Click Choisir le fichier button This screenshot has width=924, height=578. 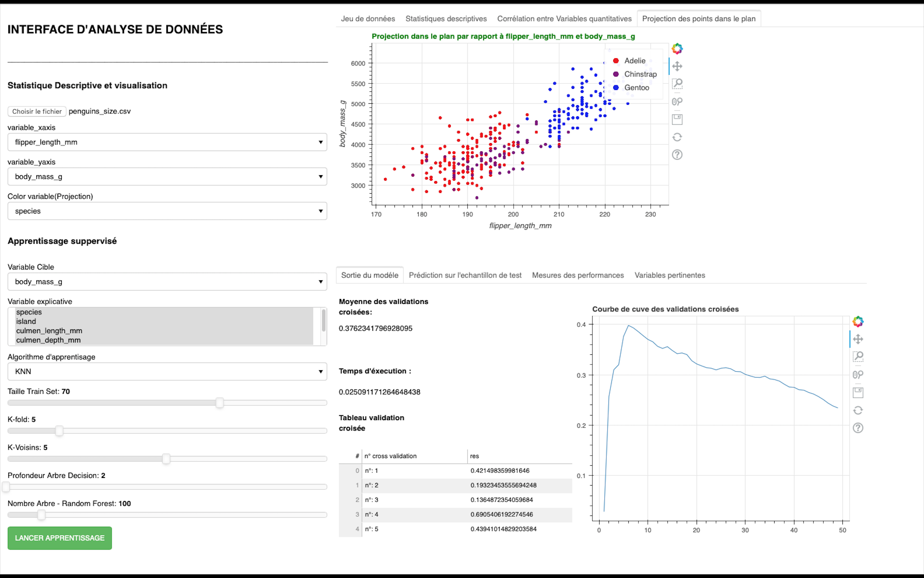[37, 111]
